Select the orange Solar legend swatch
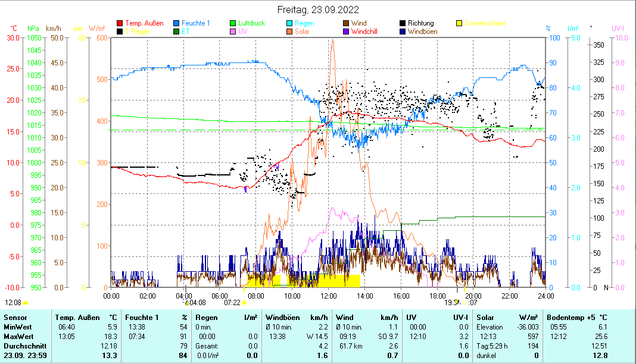The height and width of the screenshot is (364, 636). click(290, 32)
